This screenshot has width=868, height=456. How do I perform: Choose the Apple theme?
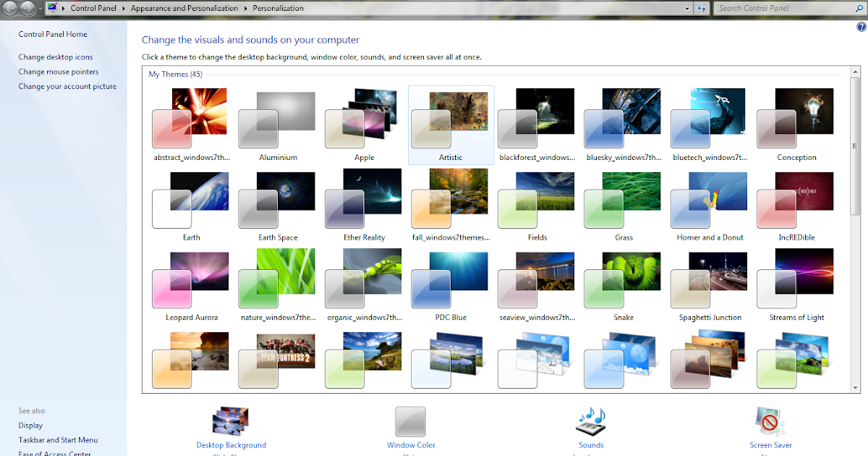pyautogui.click(x=364, y=125)
